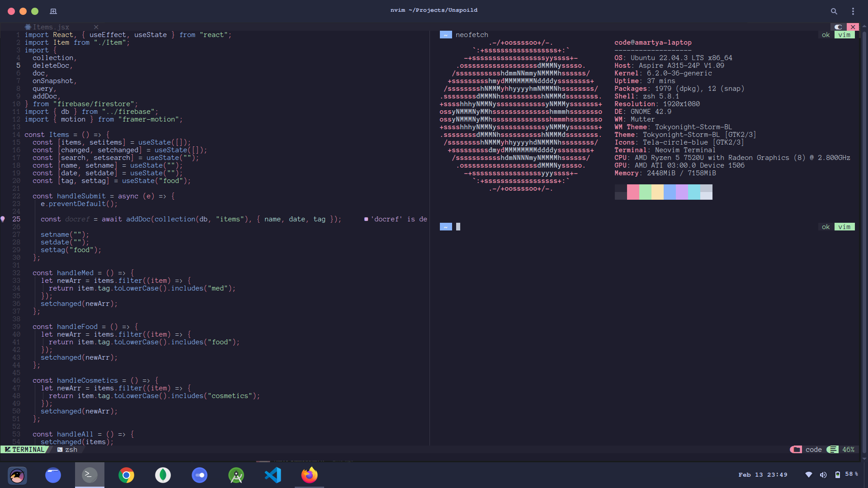Click line number 25 in the gutter
This screenshot has height=488, width=868.
(x=16, y=219)
